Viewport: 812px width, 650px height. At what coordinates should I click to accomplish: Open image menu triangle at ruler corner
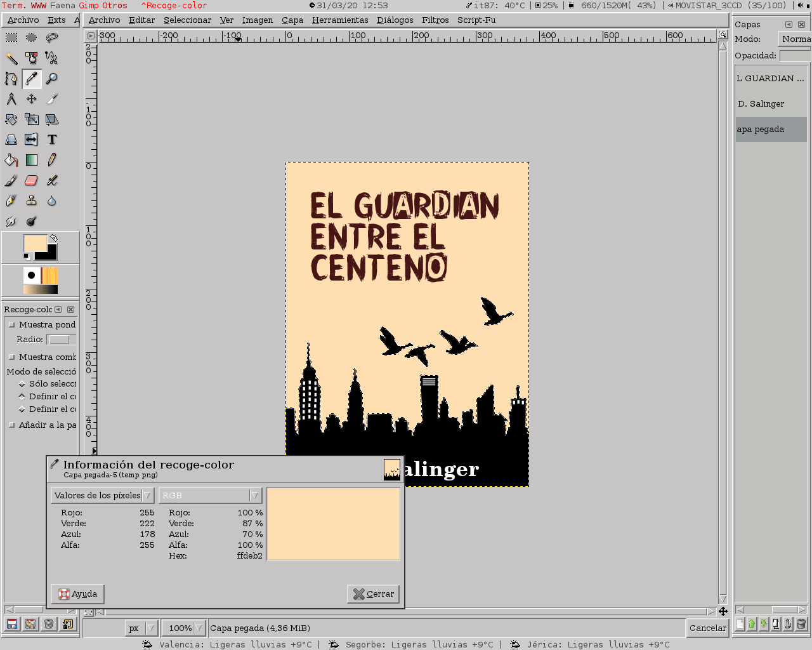91,36
